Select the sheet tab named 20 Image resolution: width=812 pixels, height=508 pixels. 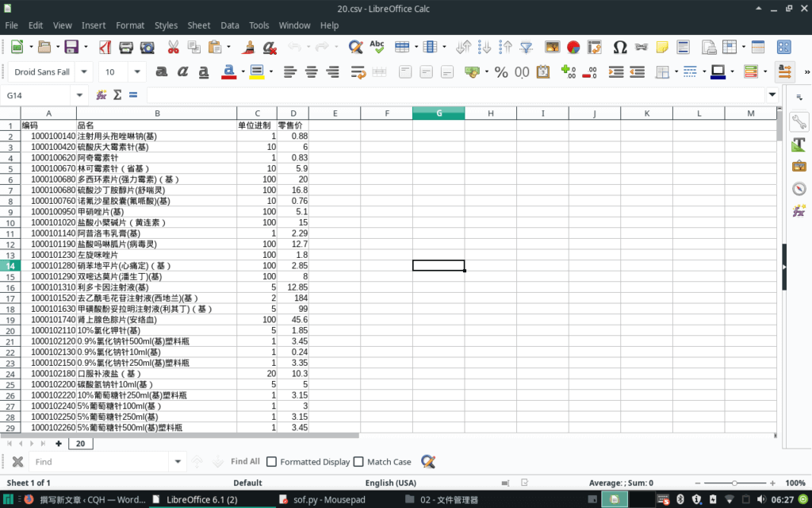coord(80,444)
